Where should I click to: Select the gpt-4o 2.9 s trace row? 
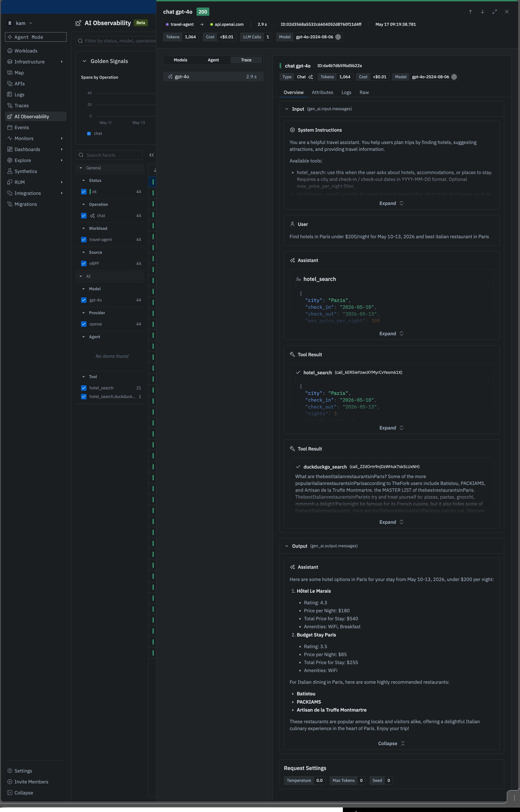tap(213, 77)
